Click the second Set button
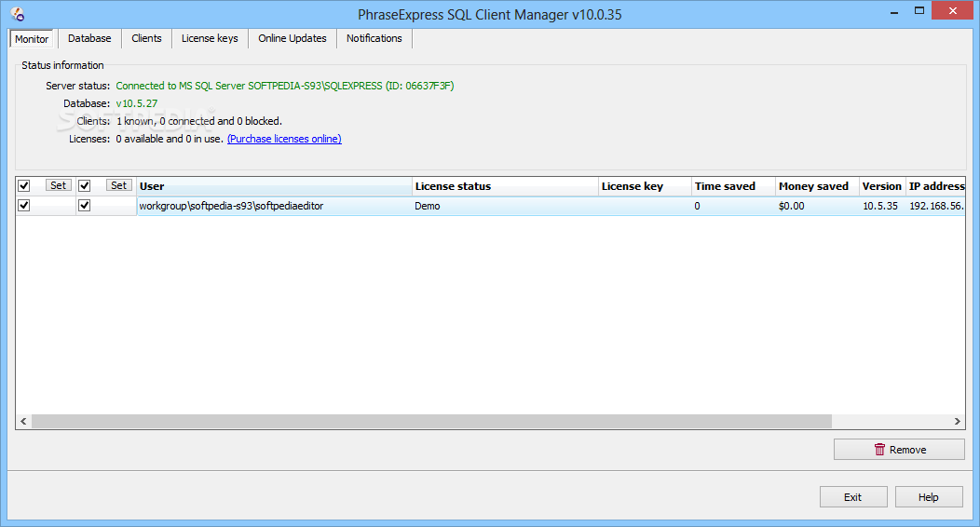The height and width of the screenshot is (527, 980). [x=119, y=185]
